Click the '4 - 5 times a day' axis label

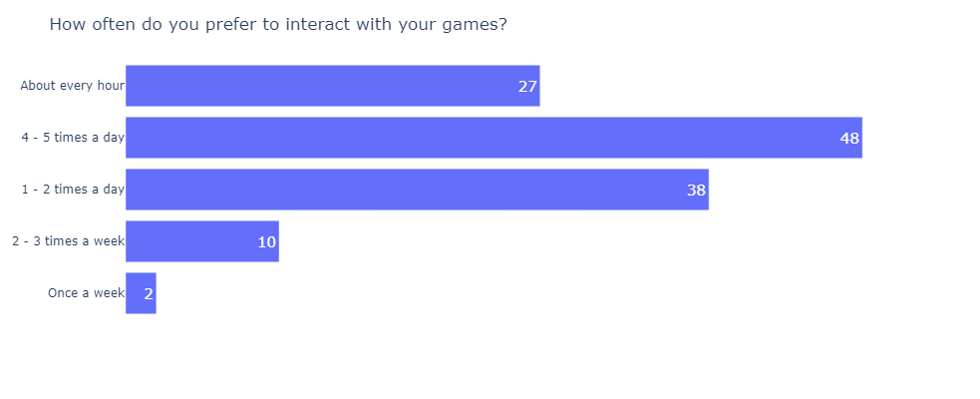pos(73,138)
